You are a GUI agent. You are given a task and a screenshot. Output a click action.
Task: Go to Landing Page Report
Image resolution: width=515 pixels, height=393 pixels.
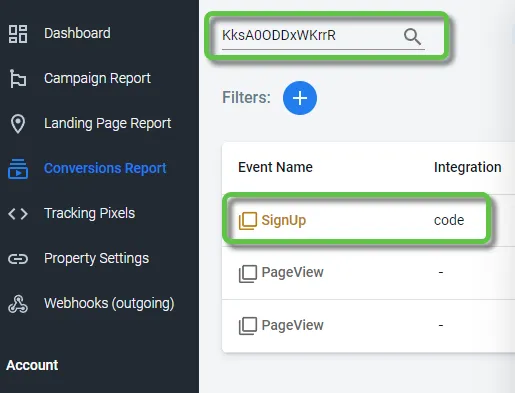coord(107,123)
